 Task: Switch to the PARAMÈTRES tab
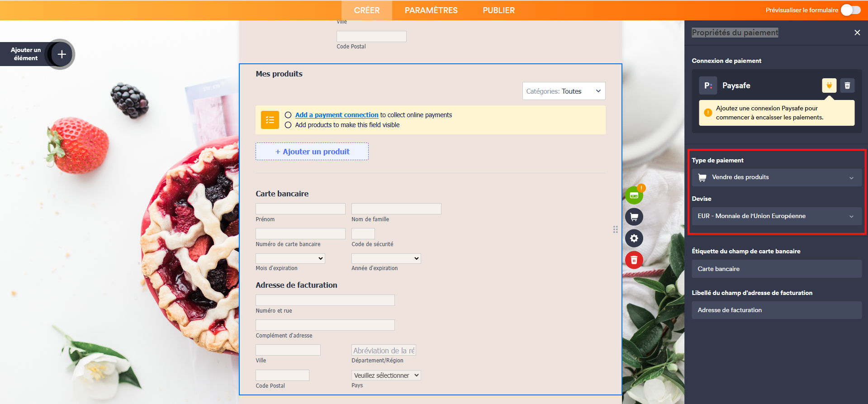tap(431, 10)
